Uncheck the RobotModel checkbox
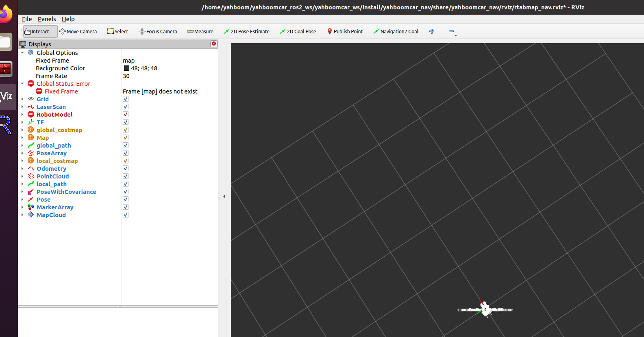 tap(126, 114)
